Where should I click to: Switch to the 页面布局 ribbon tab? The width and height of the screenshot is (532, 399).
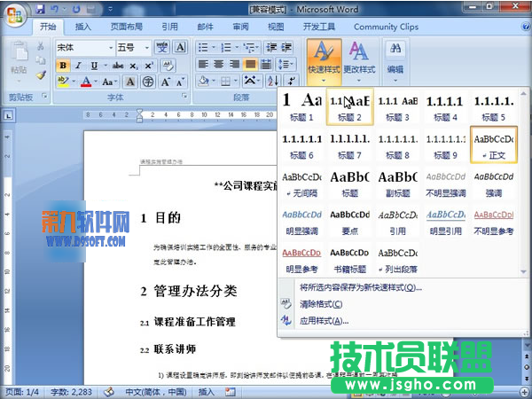coord(127,27)
